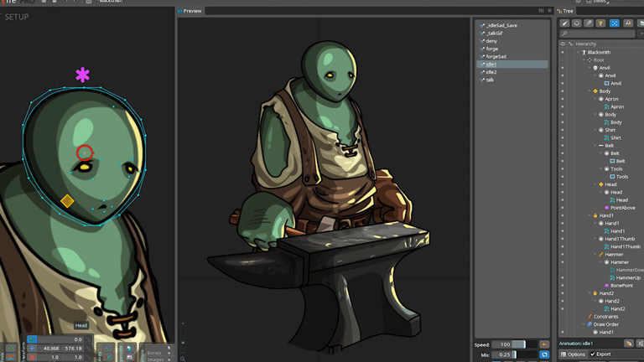Toggle the Export checkbox

coord(592,354)
